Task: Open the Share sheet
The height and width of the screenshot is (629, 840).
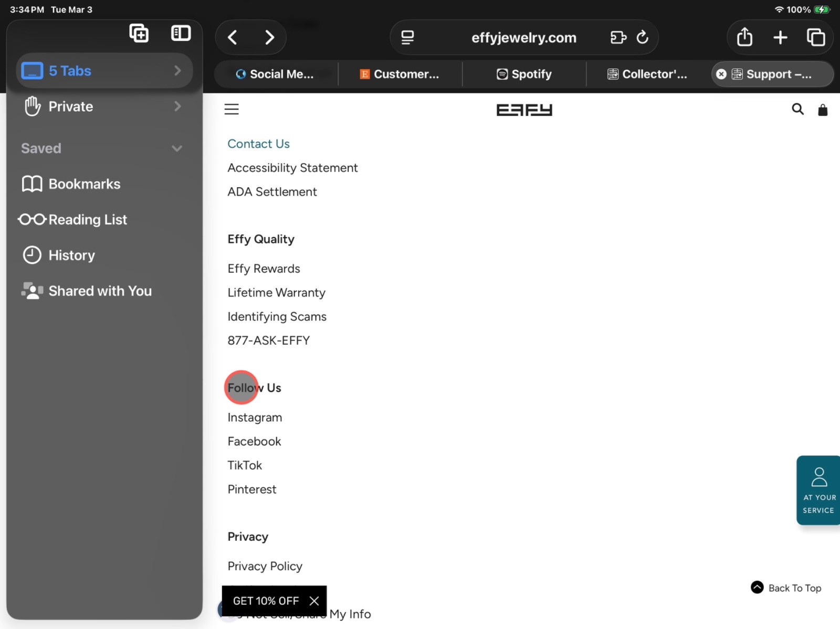Action: 744,37
